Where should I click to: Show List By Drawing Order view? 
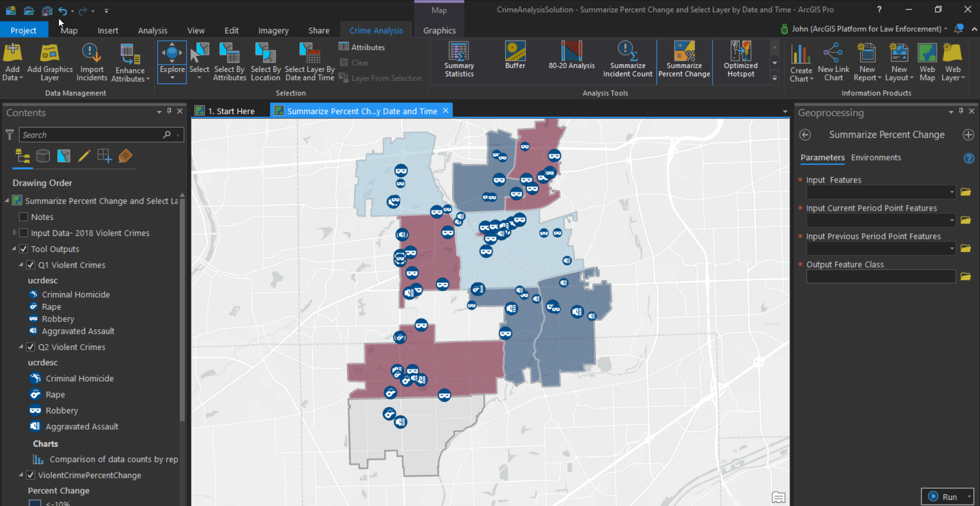point(23,156)
